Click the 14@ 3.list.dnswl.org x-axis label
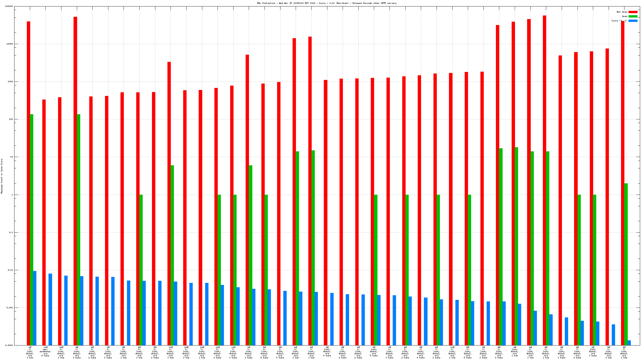 [61, 352]
